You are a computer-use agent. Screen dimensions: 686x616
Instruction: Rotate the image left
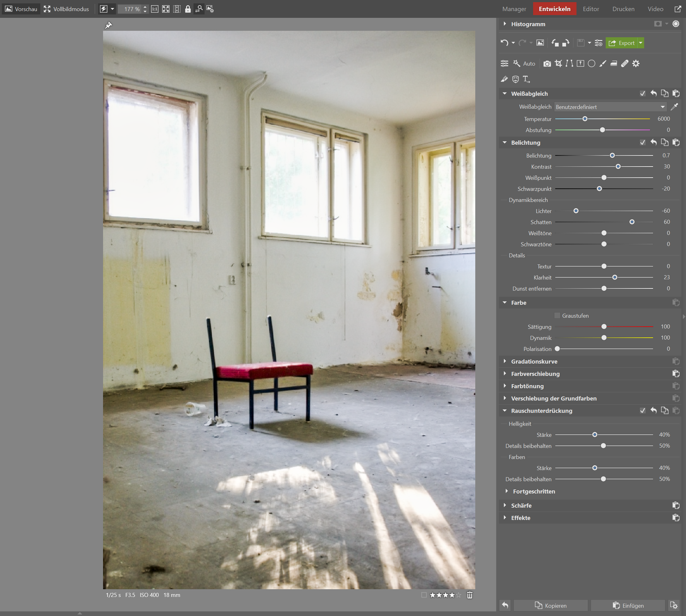point(555,43)
